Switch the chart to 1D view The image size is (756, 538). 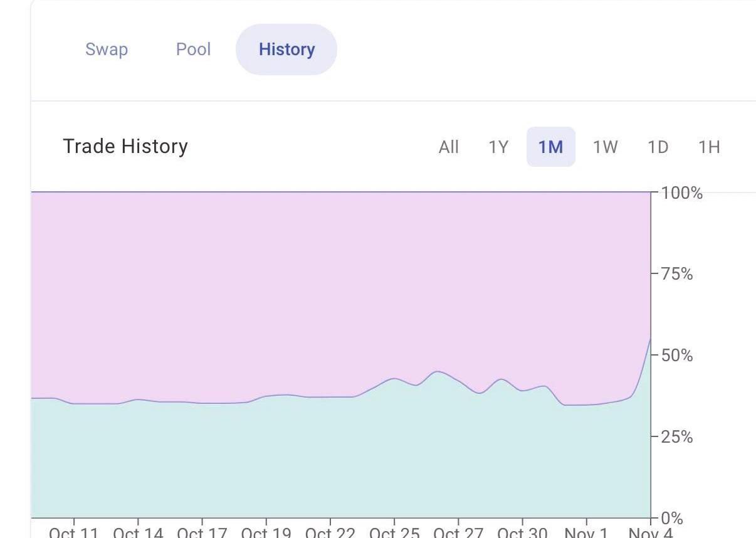pyautogui.click(x=658, y=147)
